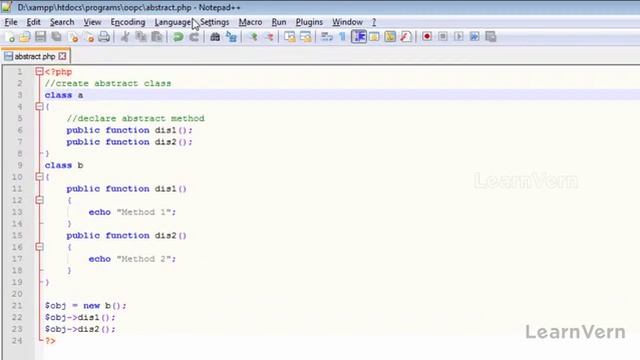Click the macro Playback icon
This screenshot has width=640, height=360.
point(459,37)
